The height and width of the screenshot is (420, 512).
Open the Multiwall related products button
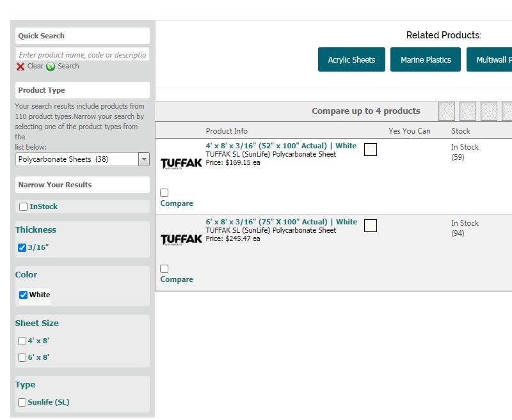click(489, 59)
